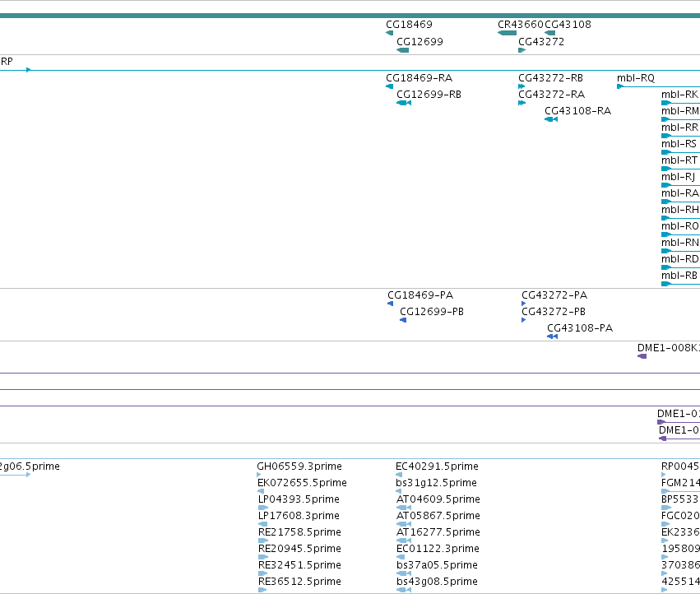Click the RE21758.5prime EST arrow glyph
The height and width of the screenshot is (594, 700).
coord(263,541)
